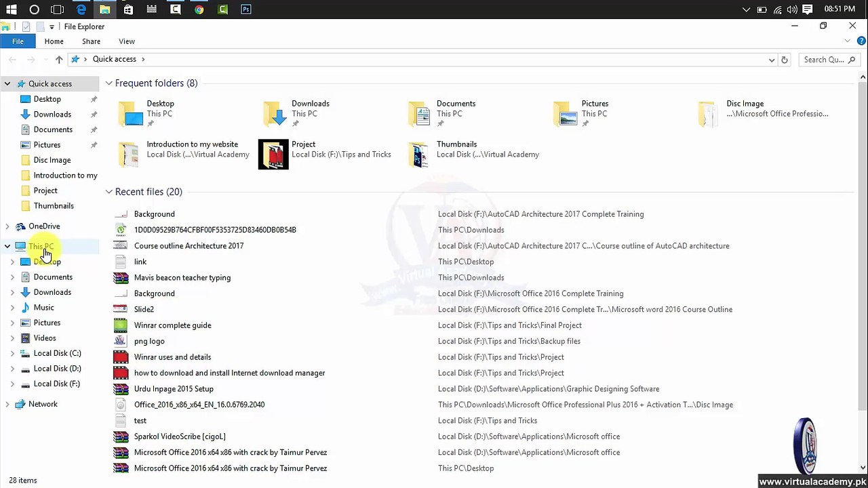Select the png logo file
Viewport: 868px width, 488px height.
[149, 342]
